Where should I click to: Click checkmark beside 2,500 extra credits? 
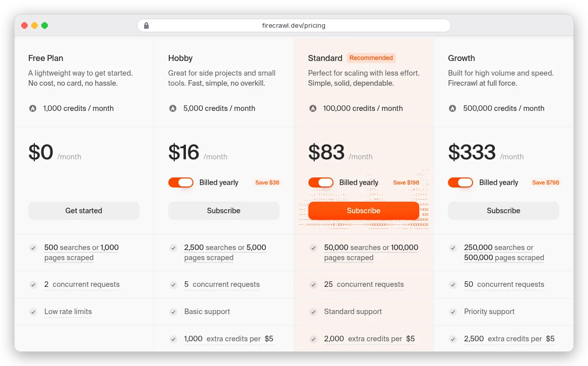453,339
